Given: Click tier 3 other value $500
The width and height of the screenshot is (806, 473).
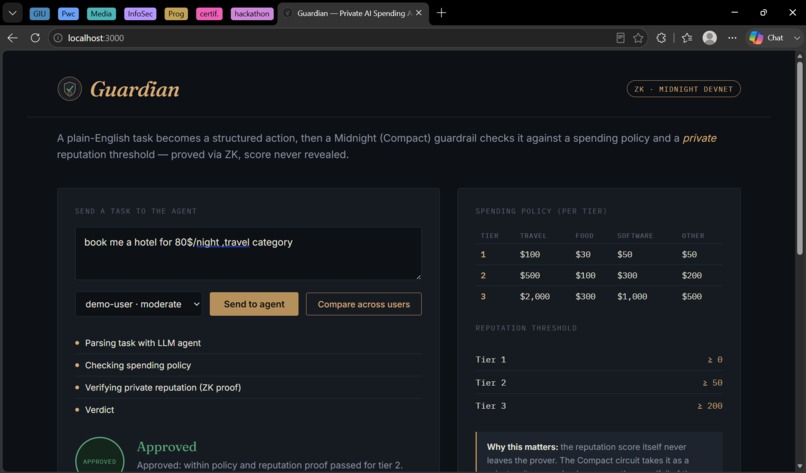Looking at the screenshot, I should click(x=692, y=297).
